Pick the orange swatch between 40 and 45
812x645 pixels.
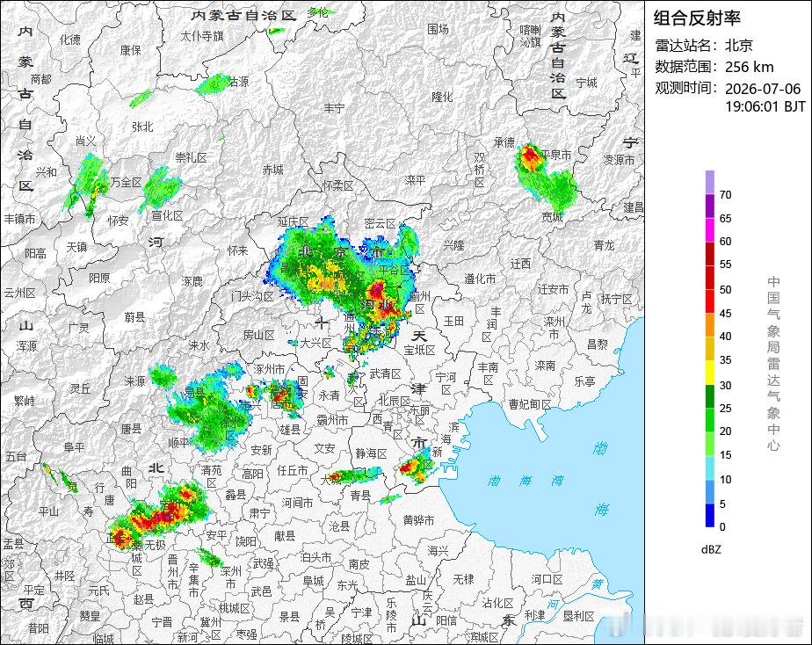pos(709,325)
